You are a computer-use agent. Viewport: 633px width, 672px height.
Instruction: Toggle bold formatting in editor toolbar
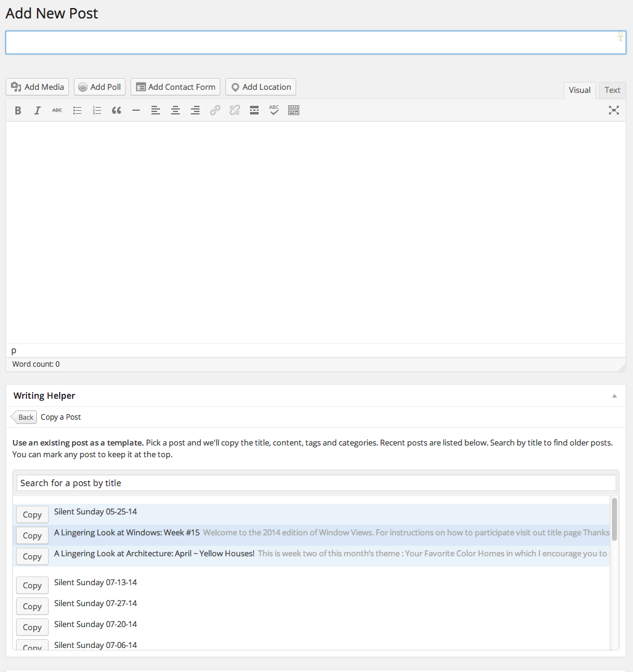18,111
